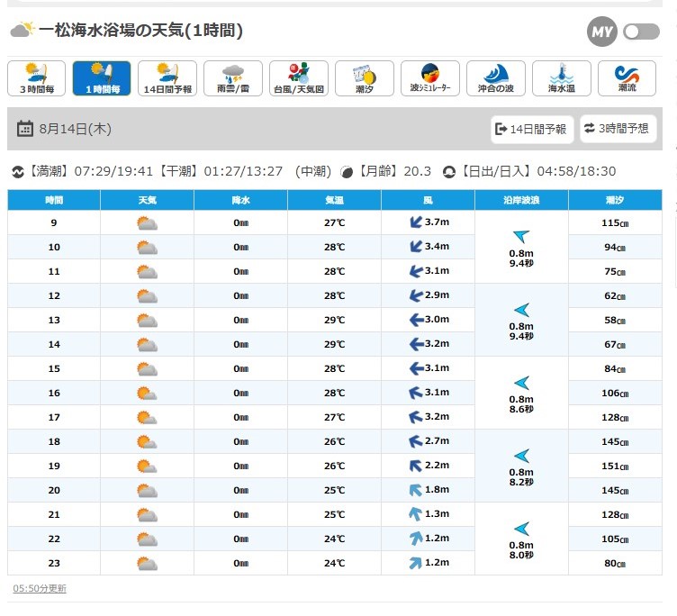This screenshot has width=677, height=616.
Task: Click the tide value 58cm
Action: (615, 320)
